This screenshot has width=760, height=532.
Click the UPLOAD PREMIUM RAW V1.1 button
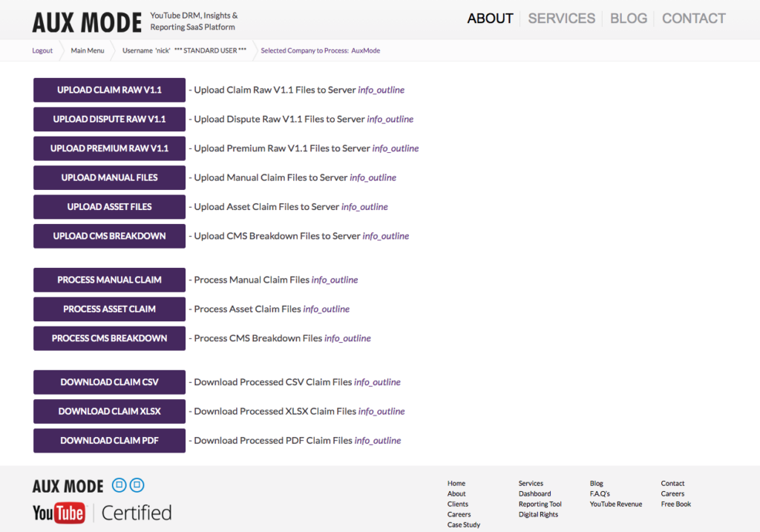click(x=110, y=148)
